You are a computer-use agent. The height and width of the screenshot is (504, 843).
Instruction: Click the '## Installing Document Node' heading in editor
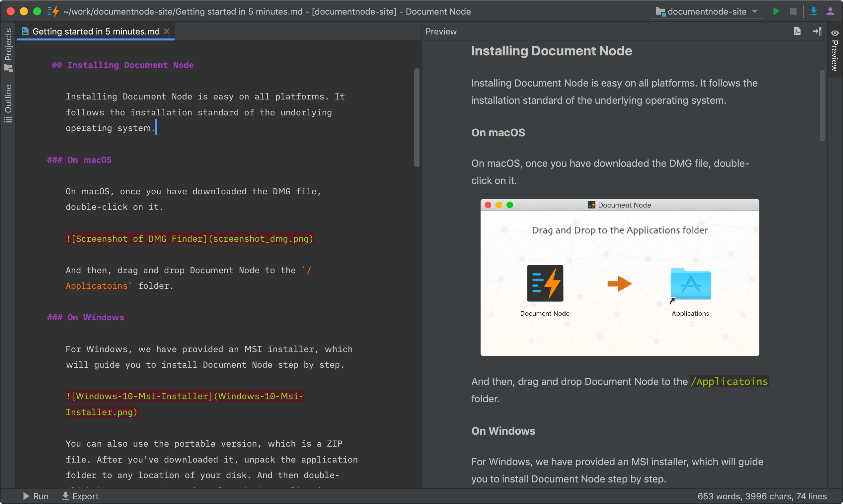pyautogui.click(x=123, y=65)
